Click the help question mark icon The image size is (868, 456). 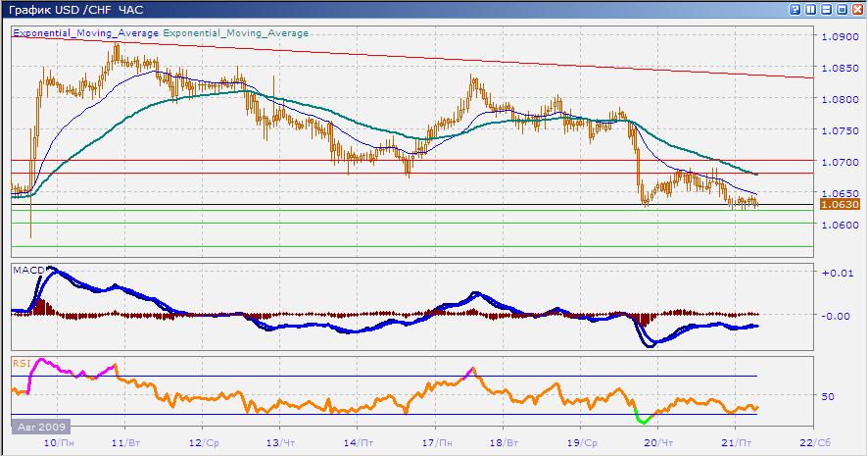point(795,10)
